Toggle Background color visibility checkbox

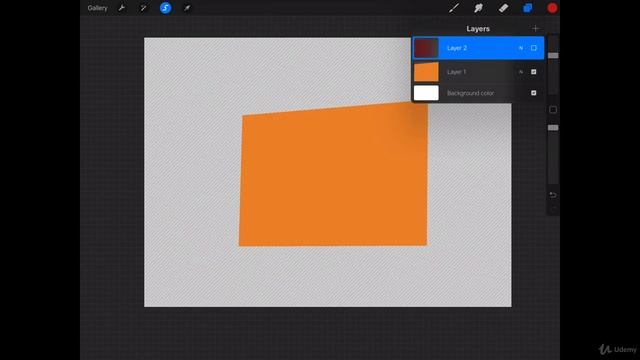point(533,93)
